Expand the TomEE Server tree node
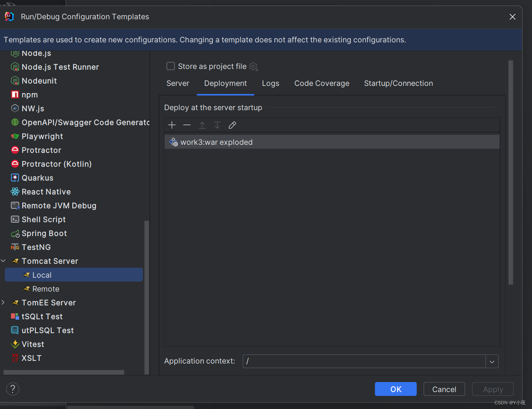Image resolution: width=532 pixels, height=409 pixels. pyautogui.click(x=3, y=302)
